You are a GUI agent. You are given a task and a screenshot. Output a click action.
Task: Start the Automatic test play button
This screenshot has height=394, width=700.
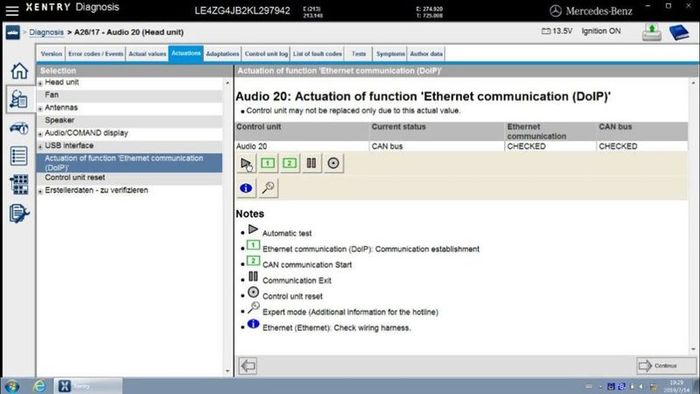pos(246,163)
